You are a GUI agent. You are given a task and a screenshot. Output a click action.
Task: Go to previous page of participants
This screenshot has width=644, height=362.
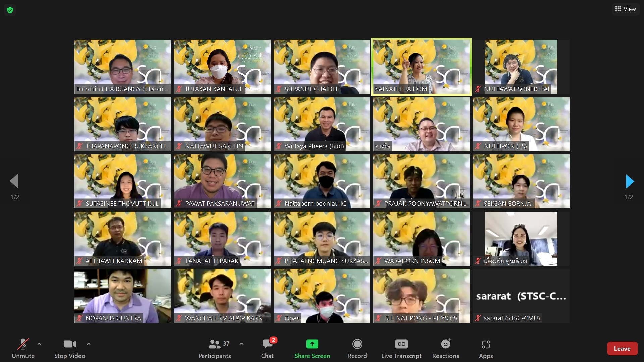(14, 181)
